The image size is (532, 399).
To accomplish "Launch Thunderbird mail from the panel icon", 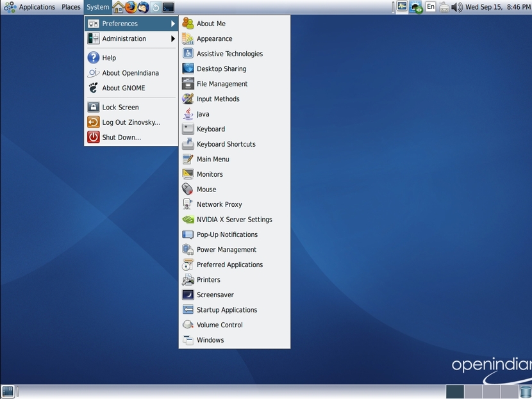I will (x=143, y=7).
